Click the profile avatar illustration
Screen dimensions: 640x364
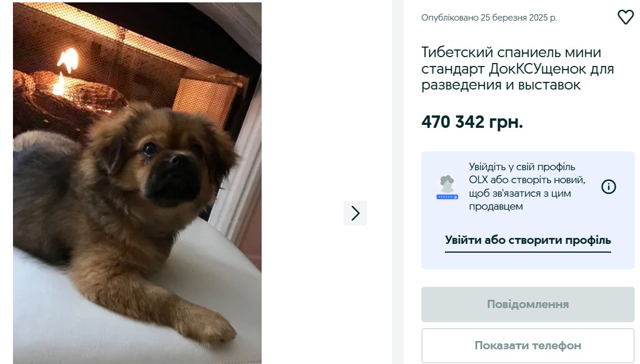coord(447,187)
